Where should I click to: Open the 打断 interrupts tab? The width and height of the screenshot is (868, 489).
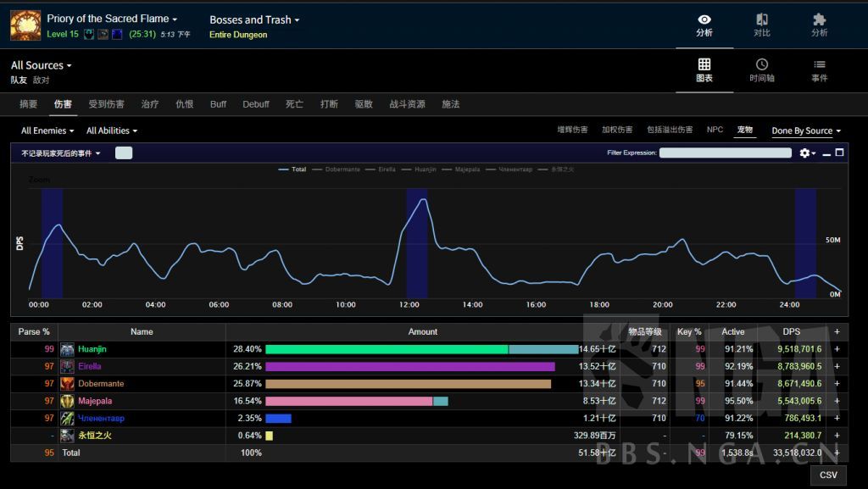click(329, 104)
